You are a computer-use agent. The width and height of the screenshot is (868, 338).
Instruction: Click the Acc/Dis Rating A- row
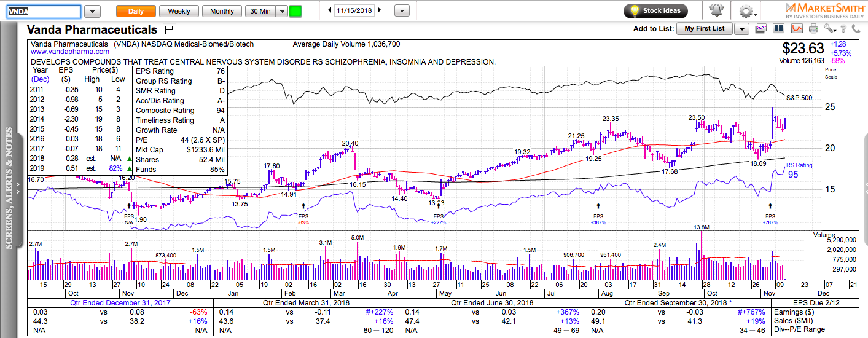181,101
